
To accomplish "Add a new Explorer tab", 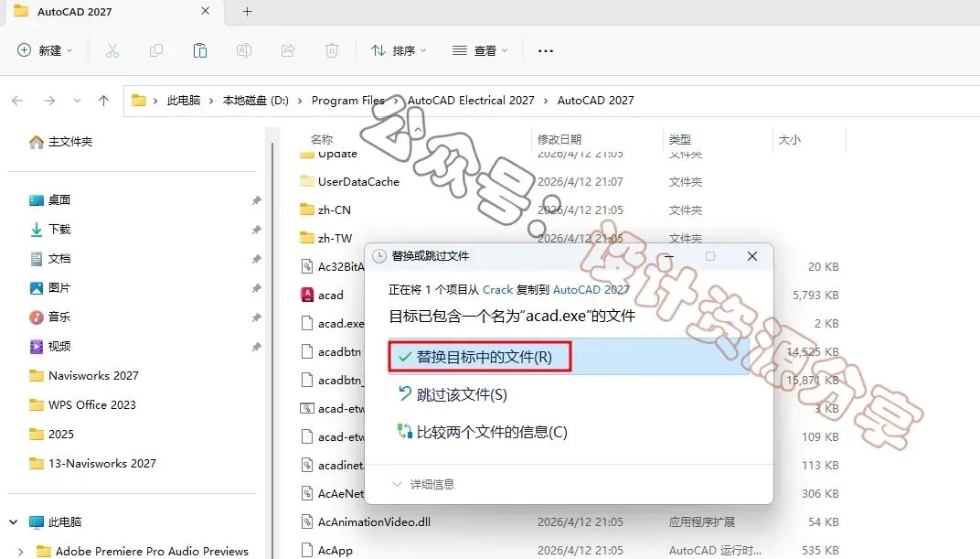I will point(247,11).
